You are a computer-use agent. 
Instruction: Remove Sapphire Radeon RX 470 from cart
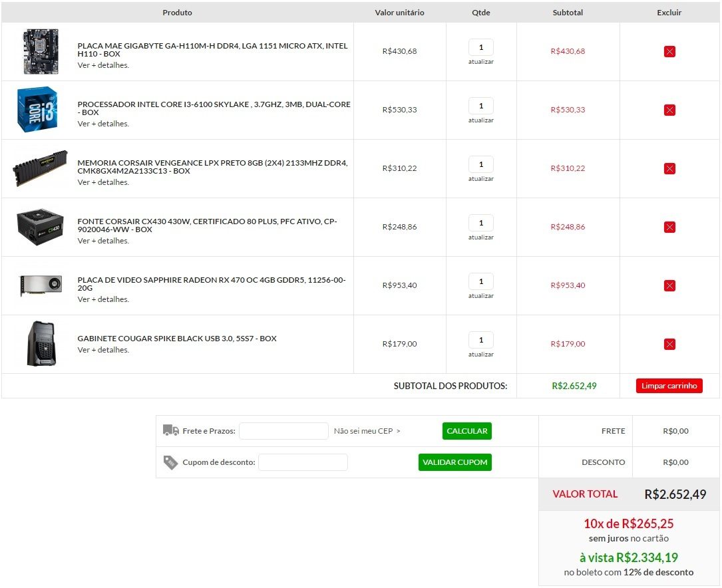pos(669,286)
